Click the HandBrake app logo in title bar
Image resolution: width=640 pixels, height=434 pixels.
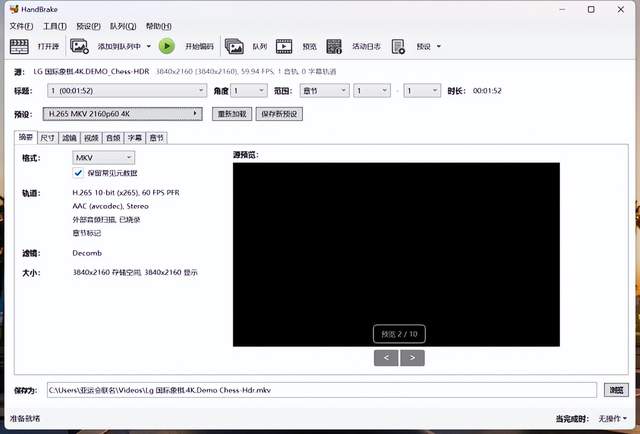pos(14,9)
